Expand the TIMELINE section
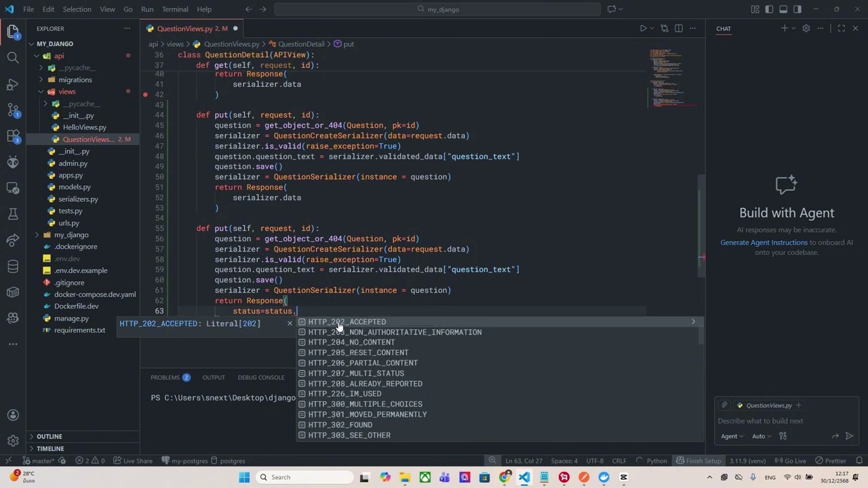The height and width of the screenshot is (488, 868). tap(50, 449)
